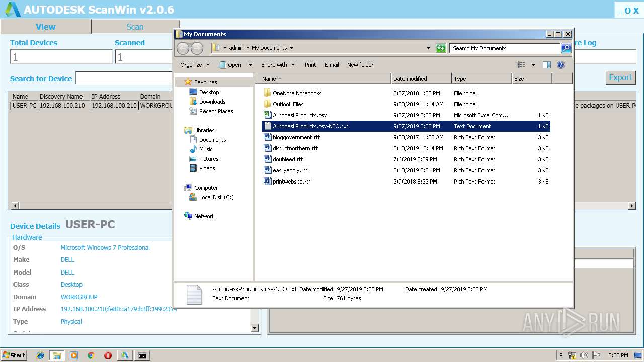Expand view options dropdown arrow

click(533, 65)
